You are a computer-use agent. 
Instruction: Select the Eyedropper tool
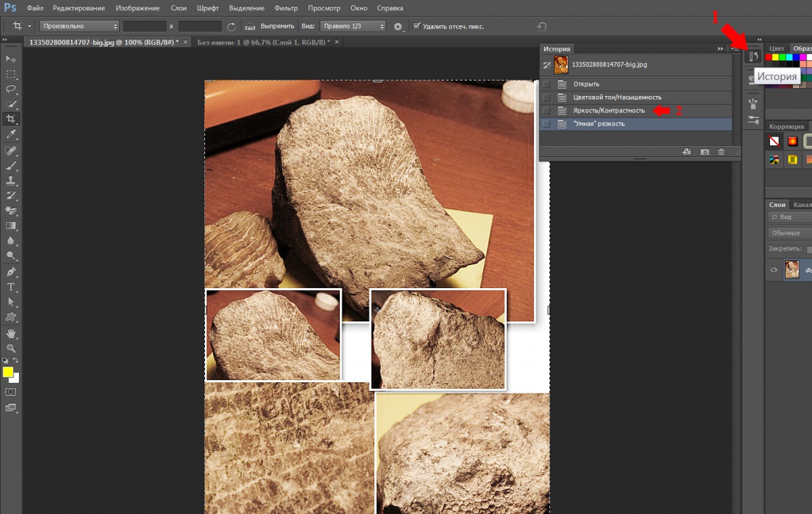(x=11, y=135)
